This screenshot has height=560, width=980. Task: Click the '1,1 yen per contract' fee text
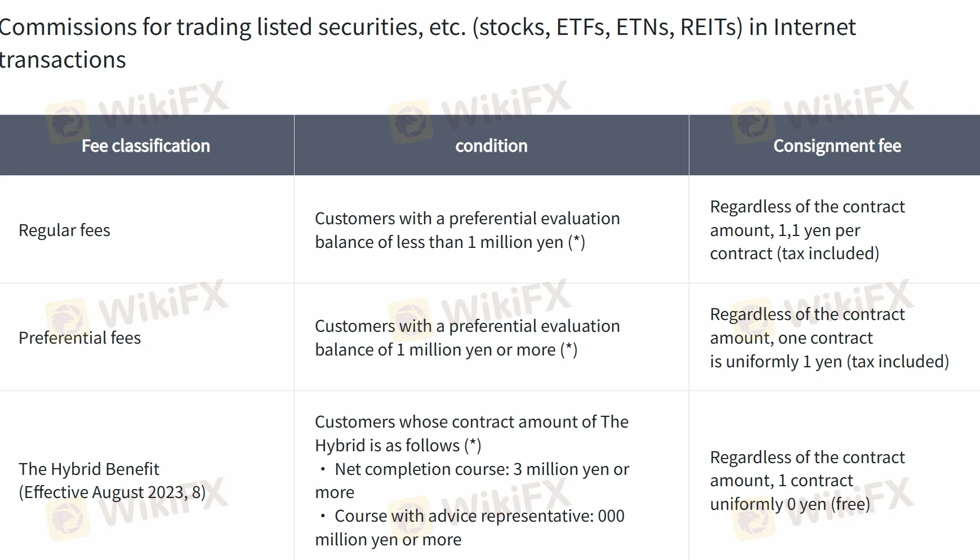[x=794, y=242]
